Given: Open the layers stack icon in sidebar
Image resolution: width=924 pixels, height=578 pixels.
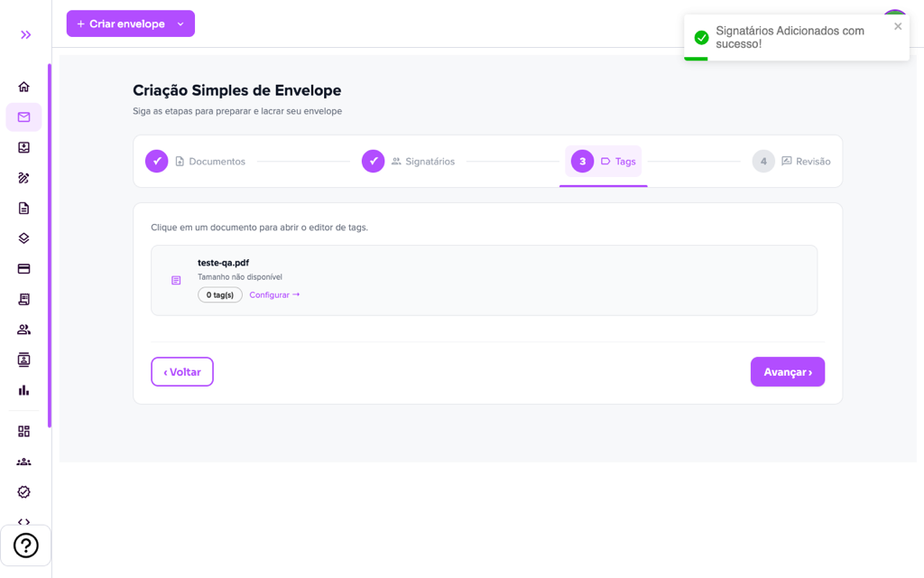Looking at the screenshot, I should (23, 238).
